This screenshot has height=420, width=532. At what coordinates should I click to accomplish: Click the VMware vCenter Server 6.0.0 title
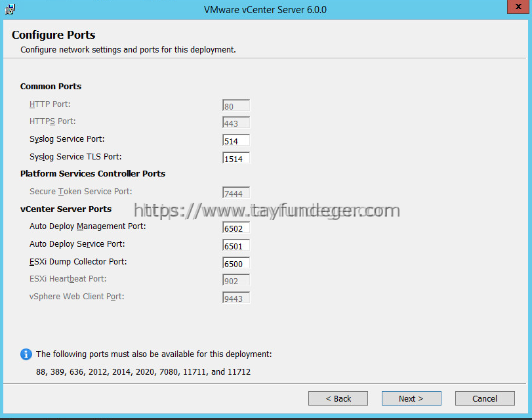pyautogui.click(x=265, y=9)
